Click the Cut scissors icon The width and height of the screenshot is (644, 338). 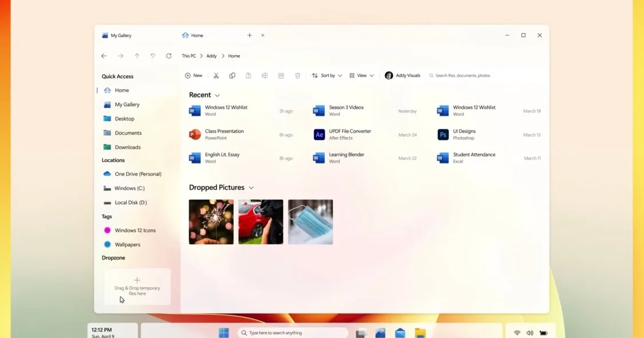point(216,76)
